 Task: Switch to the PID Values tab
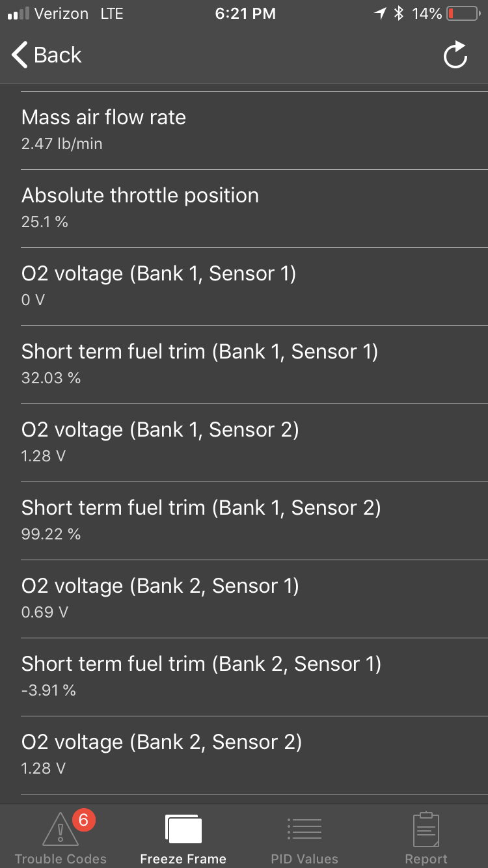coord(305,859)
